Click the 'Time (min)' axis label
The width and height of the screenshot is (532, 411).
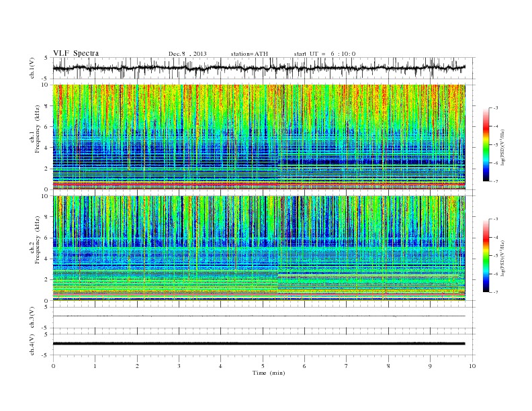click(269, 373)
